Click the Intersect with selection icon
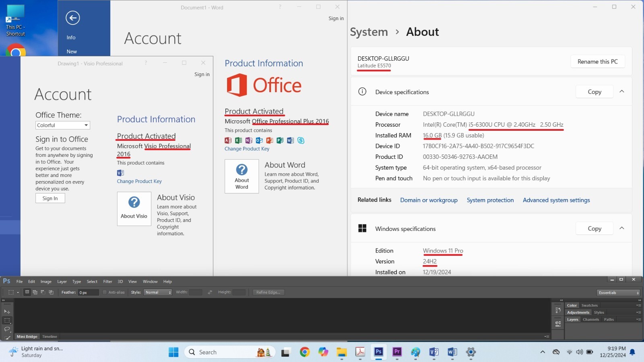 click(x=51, y=292)
